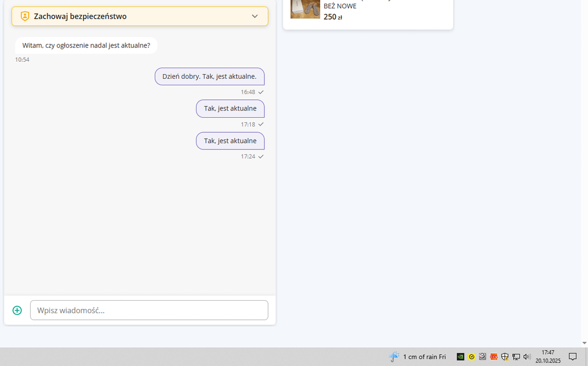The height and width of the screenshot is (366, 588).
Task: Click the disk drive tray icon
Action: pos(483,357)
